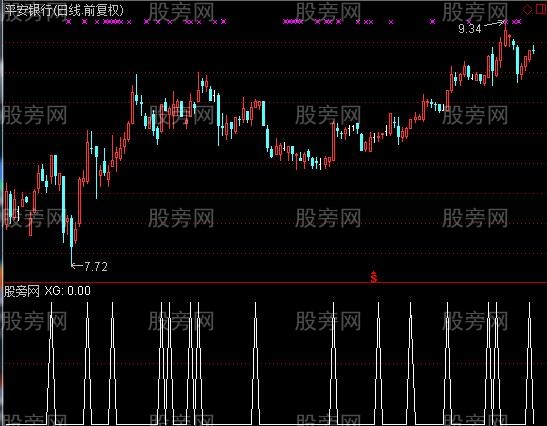This screenshot has width=547, height=426.
Task: Click the chart title 平安银行(日线,前复权)
Action: (x=65, y=10)
